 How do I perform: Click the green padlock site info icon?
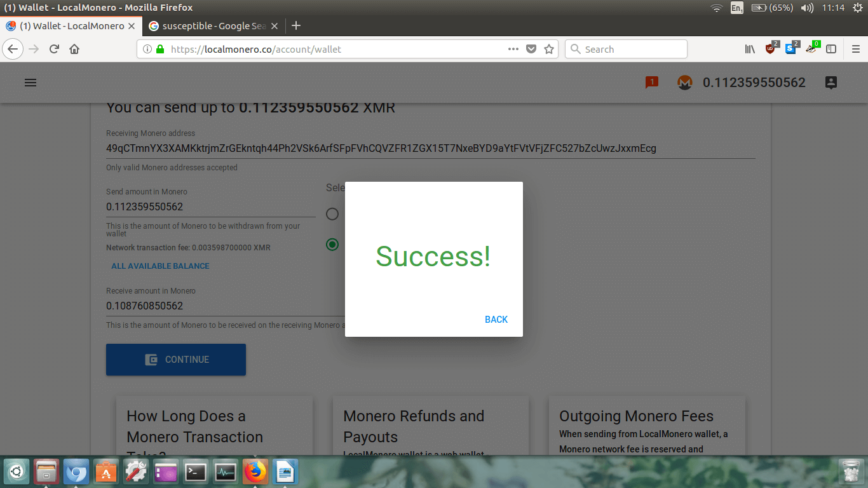coord(160,49)
